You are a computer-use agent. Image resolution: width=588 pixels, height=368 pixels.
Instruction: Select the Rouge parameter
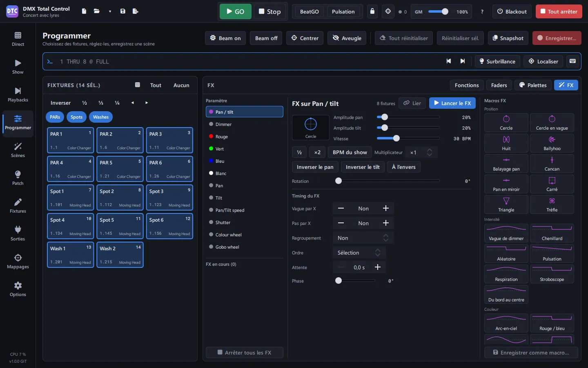[x=245, y=137]
